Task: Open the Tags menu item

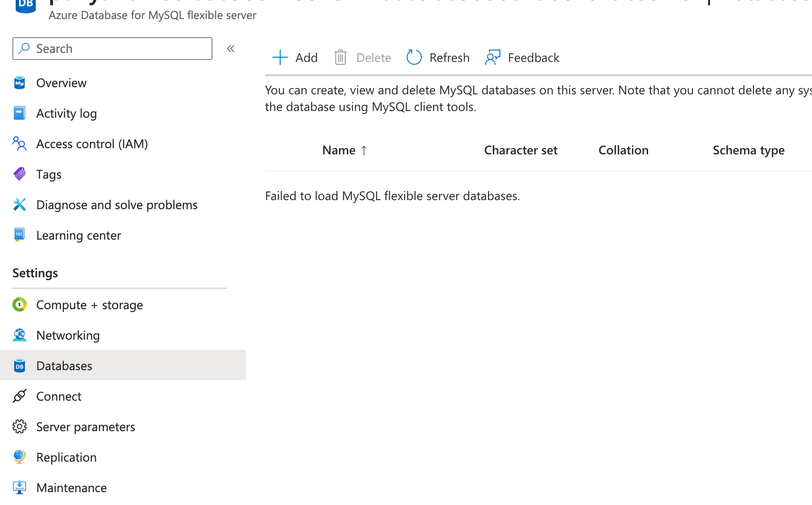Action: (49, 174)
